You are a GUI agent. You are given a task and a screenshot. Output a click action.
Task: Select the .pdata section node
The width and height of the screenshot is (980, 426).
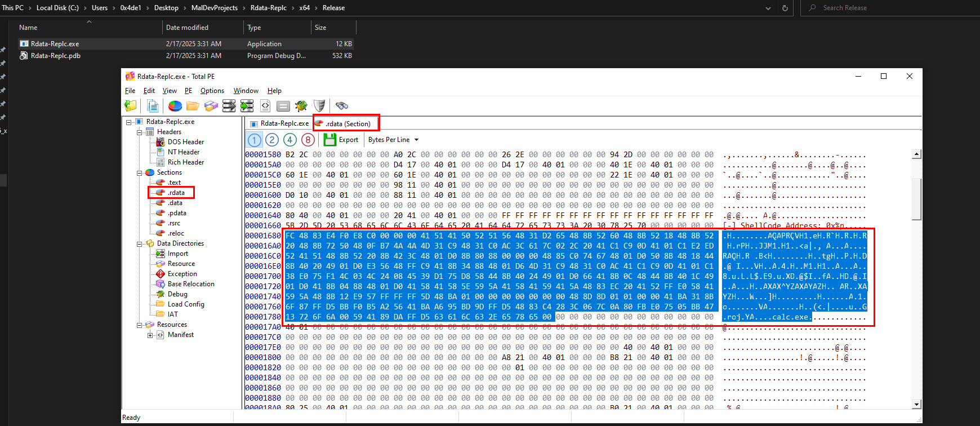click(x=177, y=213)
